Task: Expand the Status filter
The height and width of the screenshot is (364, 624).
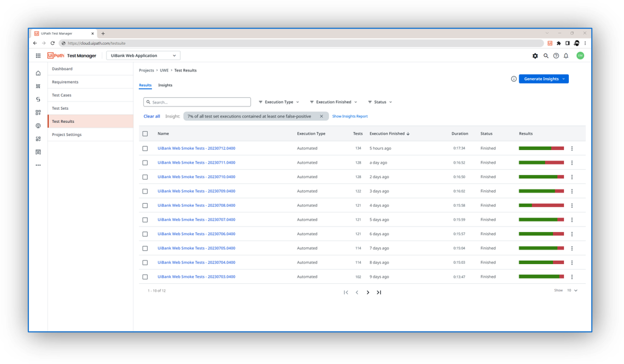Action: coord(380,102)
